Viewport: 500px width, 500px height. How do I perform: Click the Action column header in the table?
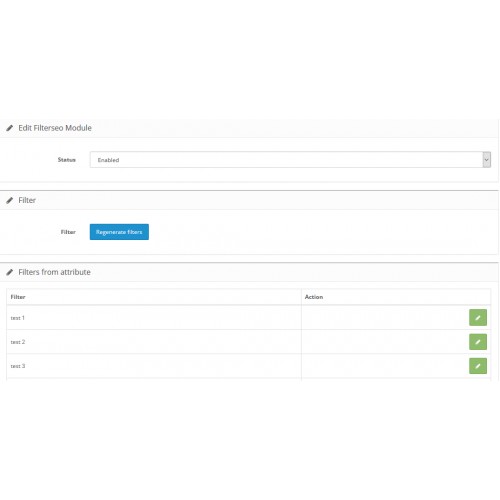[x=314, y=297]
